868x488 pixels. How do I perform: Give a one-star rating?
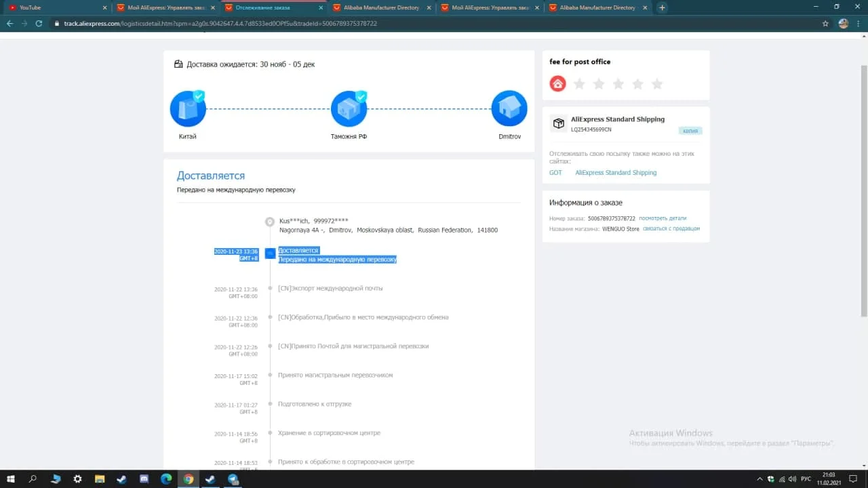579,84
